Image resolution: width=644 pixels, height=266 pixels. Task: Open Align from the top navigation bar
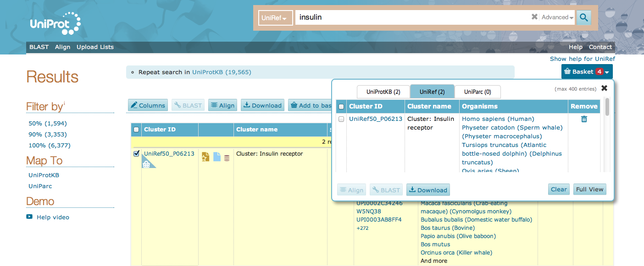tap(63, 47)
